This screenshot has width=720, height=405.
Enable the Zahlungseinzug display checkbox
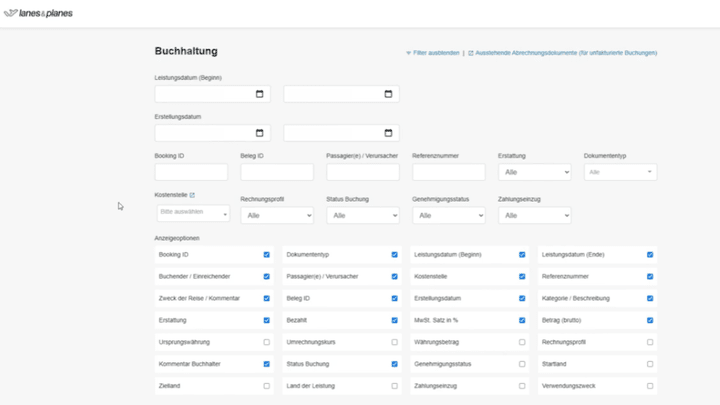(522, 385)
